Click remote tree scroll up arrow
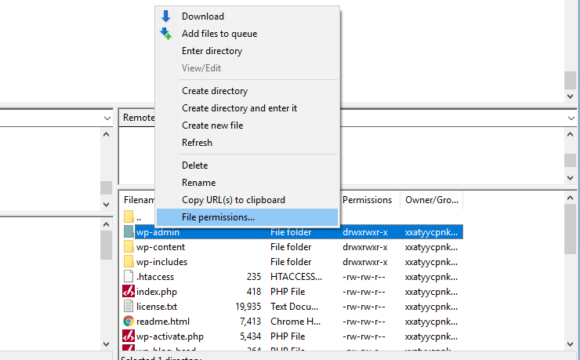Image resolution: width=580 pixels, height=360 pixels. point(570,134)
